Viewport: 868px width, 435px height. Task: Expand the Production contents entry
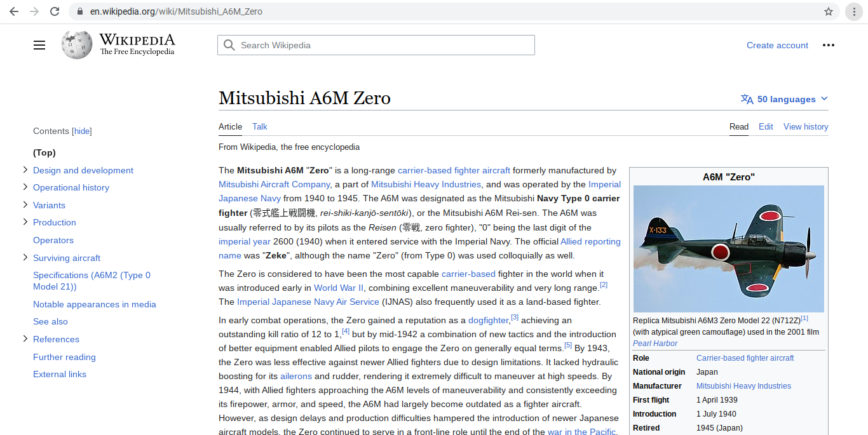pyautogui.click(x=25, y=222)
